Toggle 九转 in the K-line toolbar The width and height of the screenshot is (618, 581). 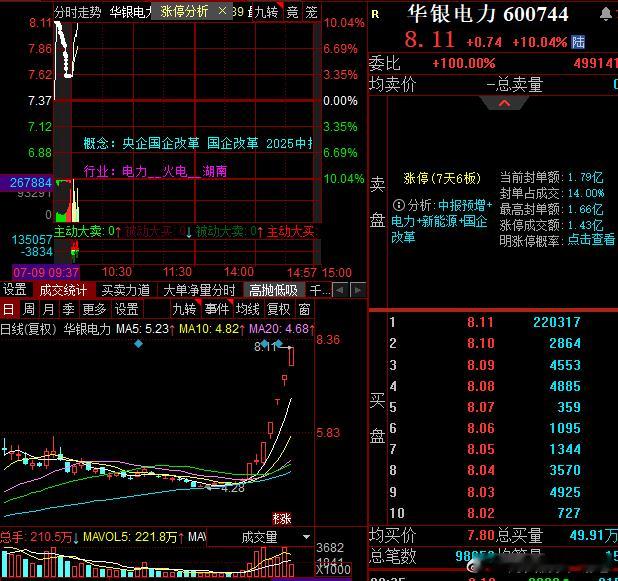(184, 309)
